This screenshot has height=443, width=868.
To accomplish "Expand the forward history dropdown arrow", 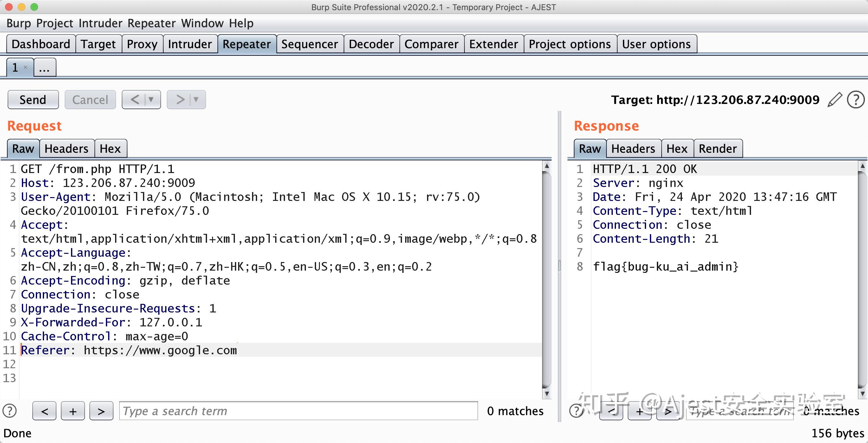I will point(196,100).
